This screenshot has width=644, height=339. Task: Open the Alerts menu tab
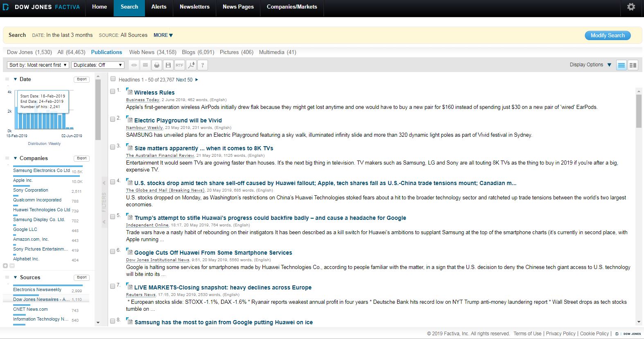coord(159,7)
